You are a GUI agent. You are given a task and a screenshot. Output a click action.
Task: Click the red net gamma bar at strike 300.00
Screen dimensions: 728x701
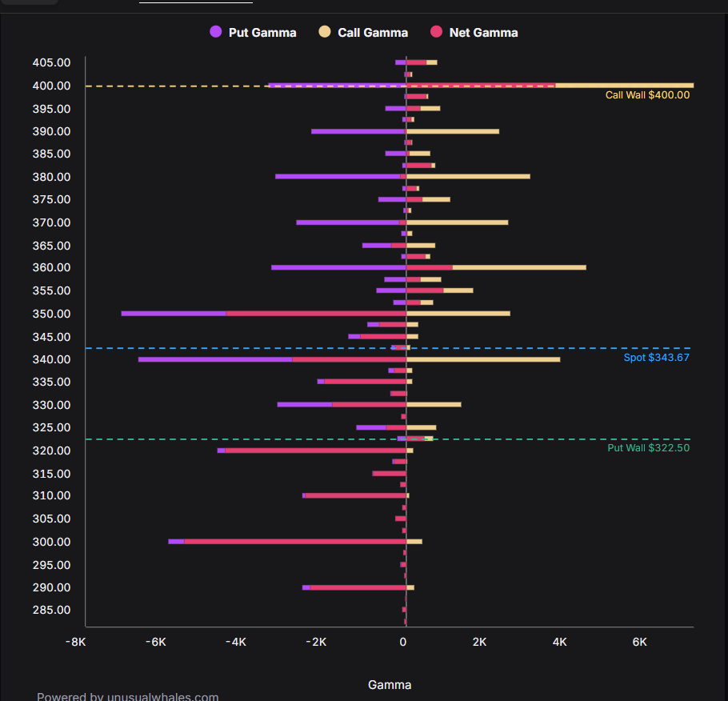tap(295, 542)
